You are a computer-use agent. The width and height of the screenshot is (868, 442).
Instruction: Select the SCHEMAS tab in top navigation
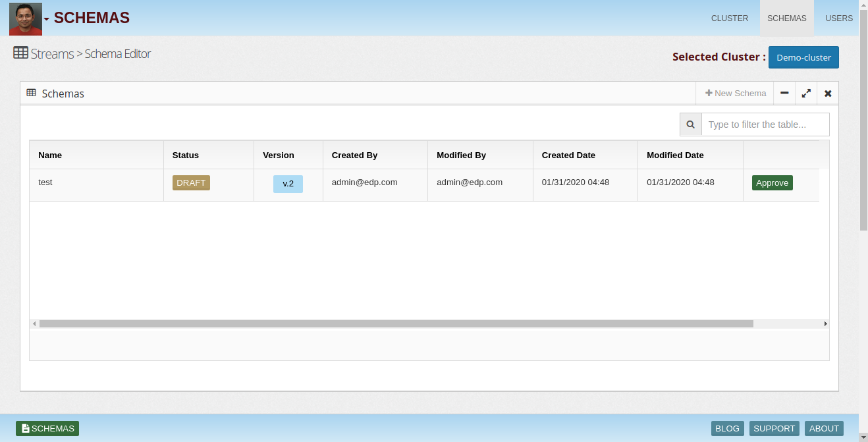pyautogui.click(x=787, y=18)
